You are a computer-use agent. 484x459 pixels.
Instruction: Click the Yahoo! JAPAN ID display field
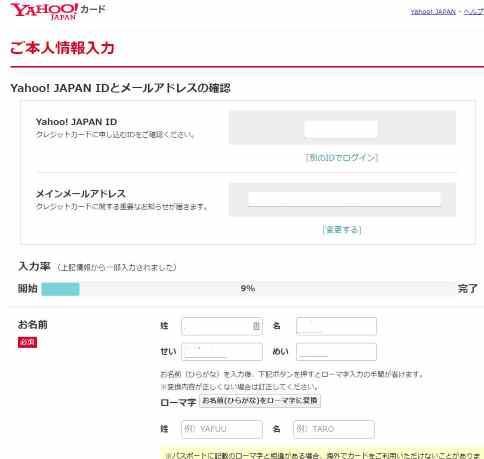pos(341,129)
